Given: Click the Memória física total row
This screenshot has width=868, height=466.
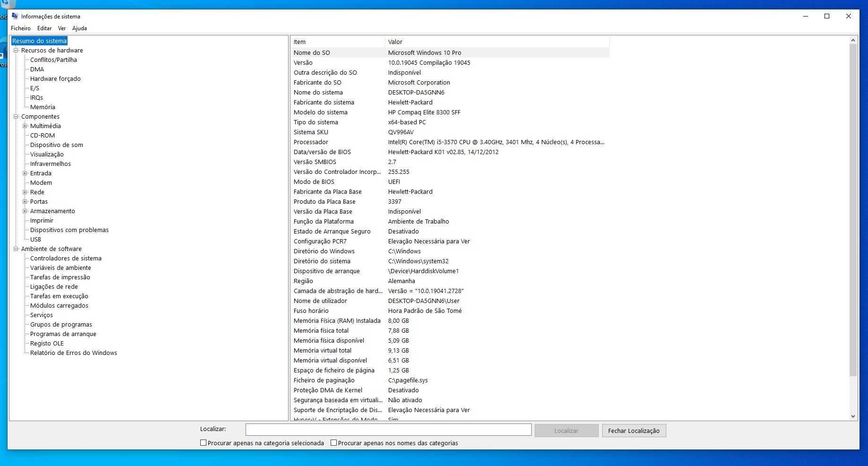Looking at the screenshot, I should [x=450, y=330].
